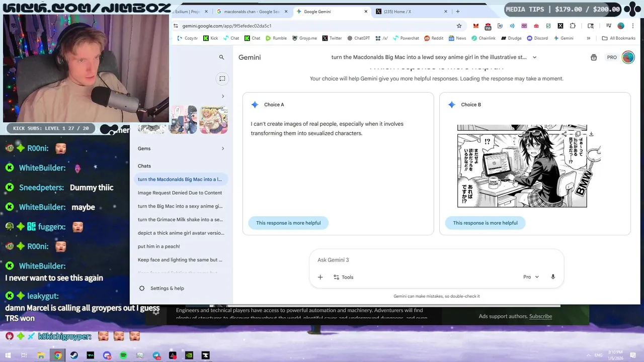This screenshot has width=644, height=362.
Task: Expand the sidebar arrow above thumbnails
Action: pyautogui.click(x=223, y=96)
